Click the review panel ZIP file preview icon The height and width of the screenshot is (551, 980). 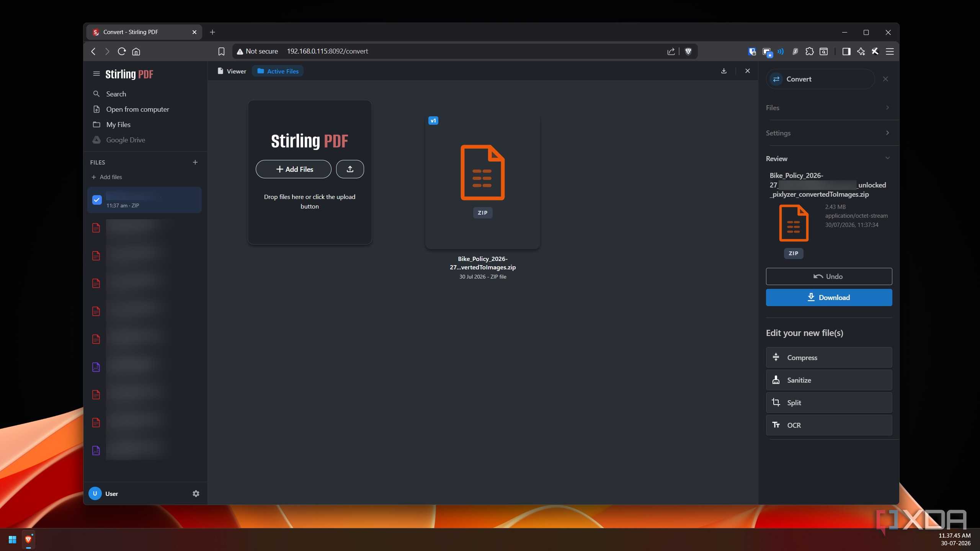pyautogui.click(x=794, y=223)
